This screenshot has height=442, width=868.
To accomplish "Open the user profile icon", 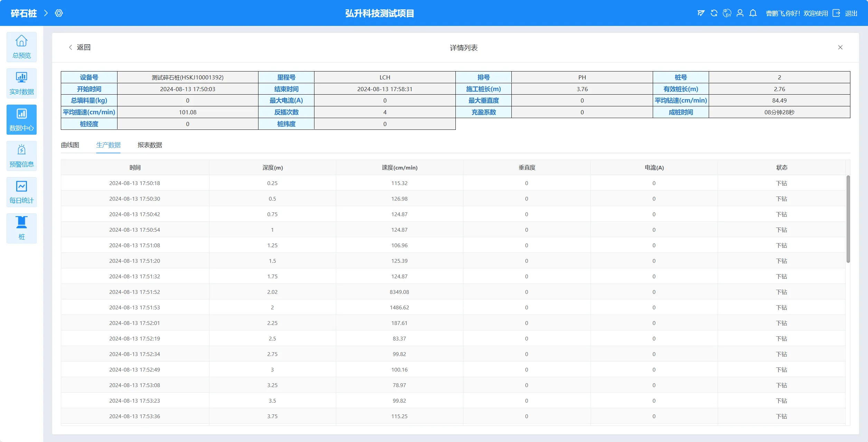I will 740,13.
